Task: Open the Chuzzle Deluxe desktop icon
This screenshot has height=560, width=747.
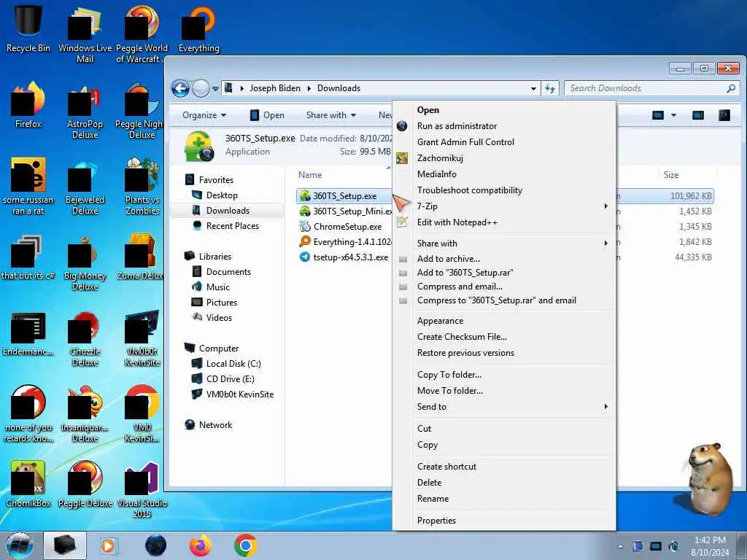Action: coord(85,338)
